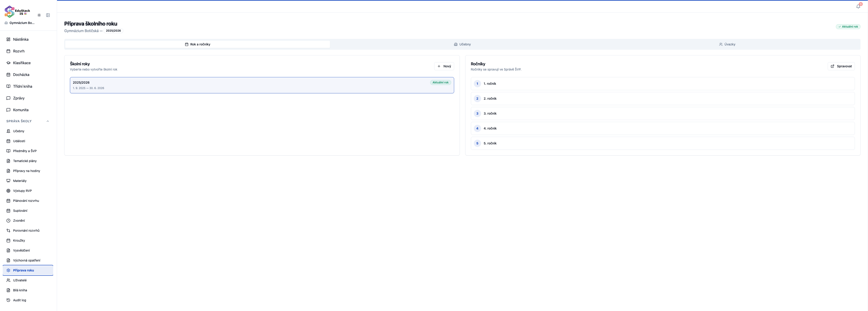Viewport: 868px width, 311px height.
Task: Click Aktuální rok badge in year card
Action: tap(440, 82)
